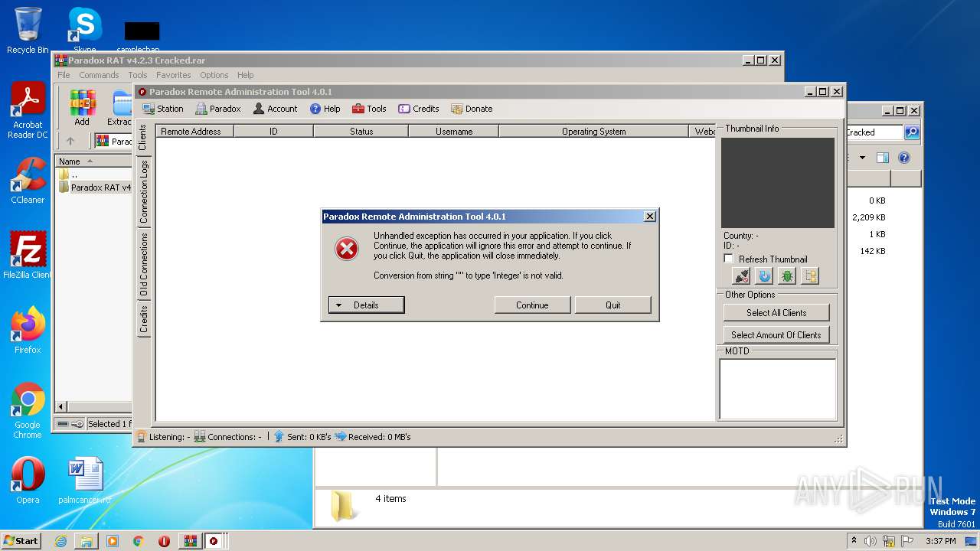Switch to the Connection Logs vertical tab
The width and height of the screenshot is (980, 551).
(143, 191)
